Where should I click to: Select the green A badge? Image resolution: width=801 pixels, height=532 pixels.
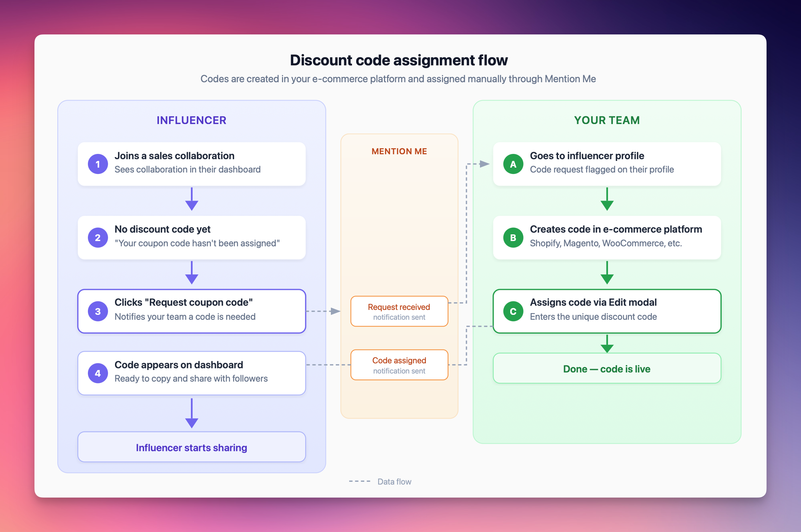point(513,164)
